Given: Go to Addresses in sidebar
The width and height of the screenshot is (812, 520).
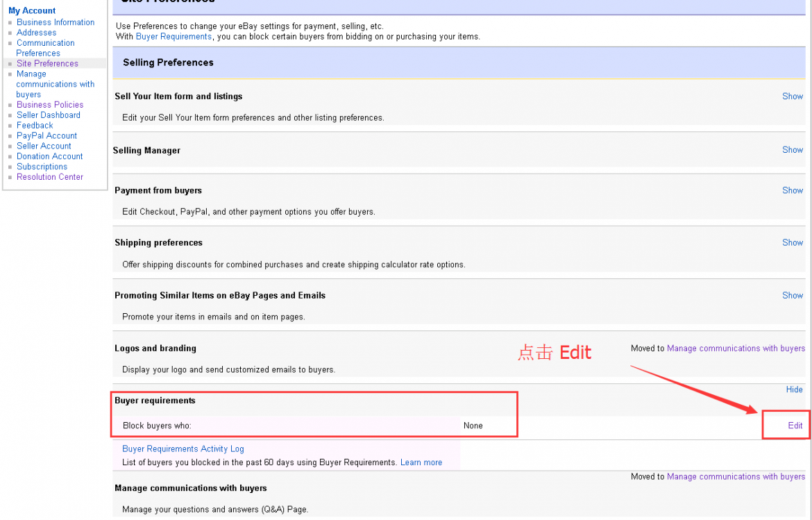Looking at the screenshot, I should (x=36, y=33).
